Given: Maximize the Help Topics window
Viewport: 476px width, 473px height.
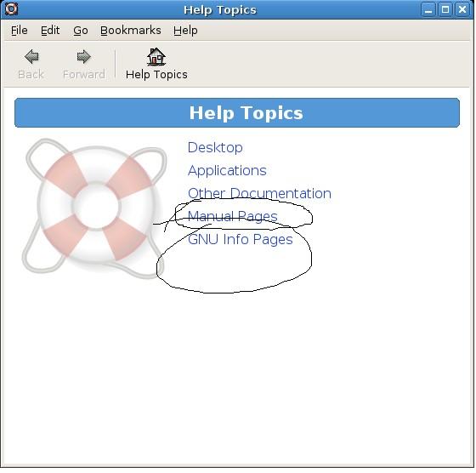Looking at the screenshot, I should click(x=445, y=9).
